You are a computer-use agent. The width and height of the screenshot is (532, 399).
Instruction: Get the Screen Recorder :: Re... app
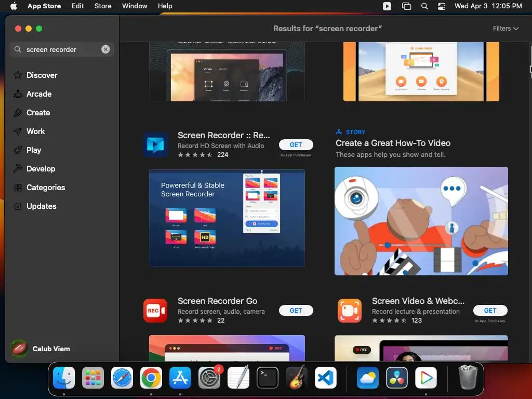coord(296,144)
